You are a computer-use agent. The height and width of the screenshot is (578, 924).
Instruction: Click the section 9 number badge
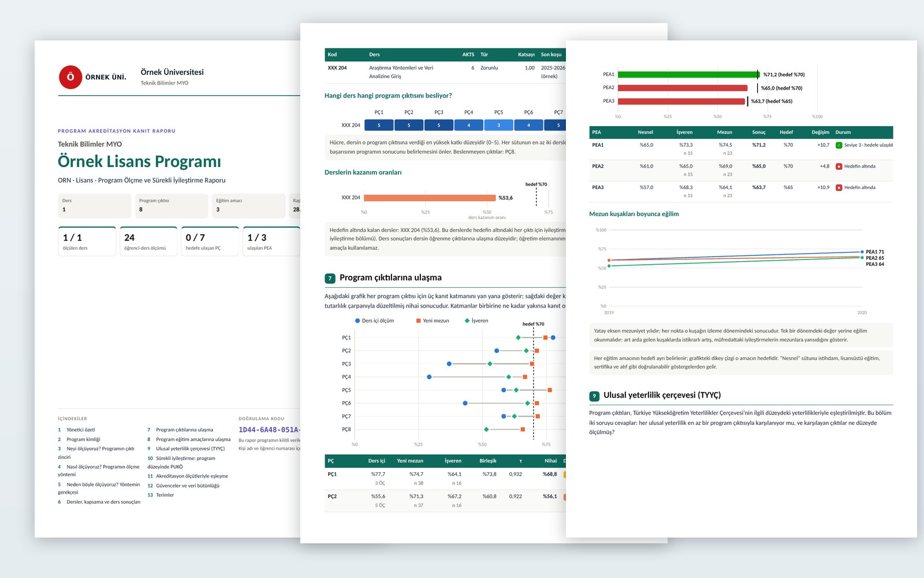(x=594, y=396)
